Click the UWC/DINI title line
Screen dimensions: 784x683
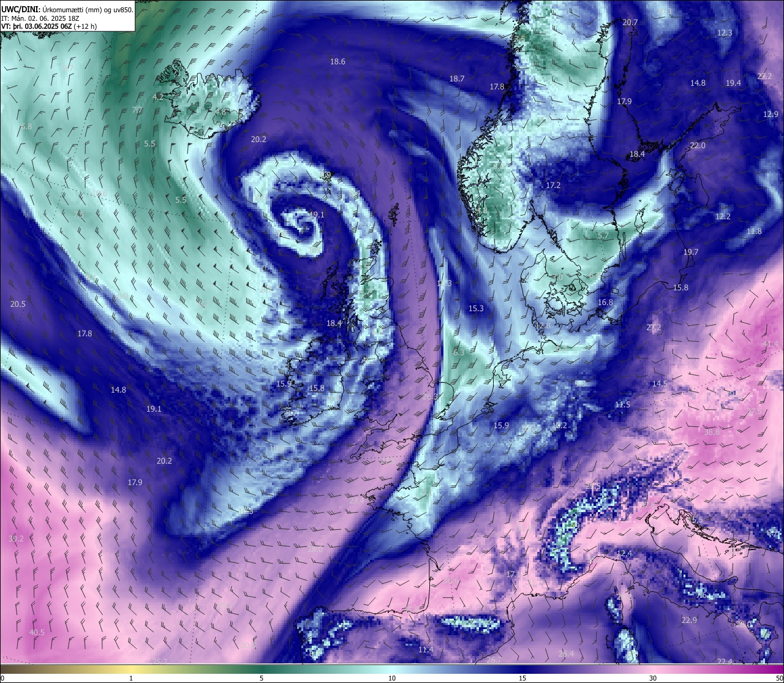(67, 9)
